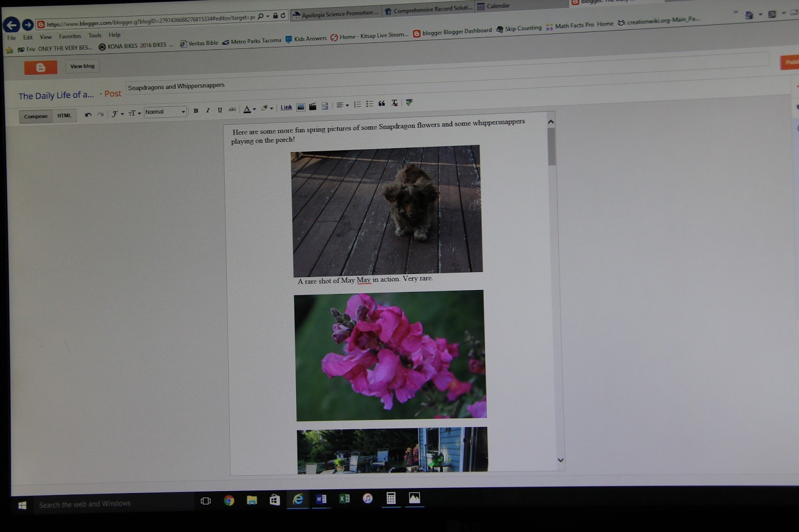The image size is (799, 532).
Task: Open Task View in taskbar
Action: click(x=205, y=501)
